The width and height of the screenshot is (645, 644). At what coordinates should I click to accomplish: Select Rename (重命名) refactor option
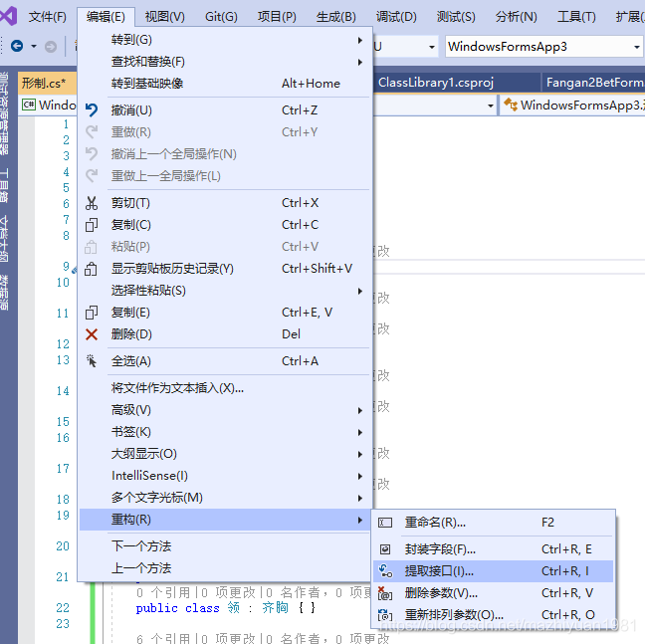point(435,523)
